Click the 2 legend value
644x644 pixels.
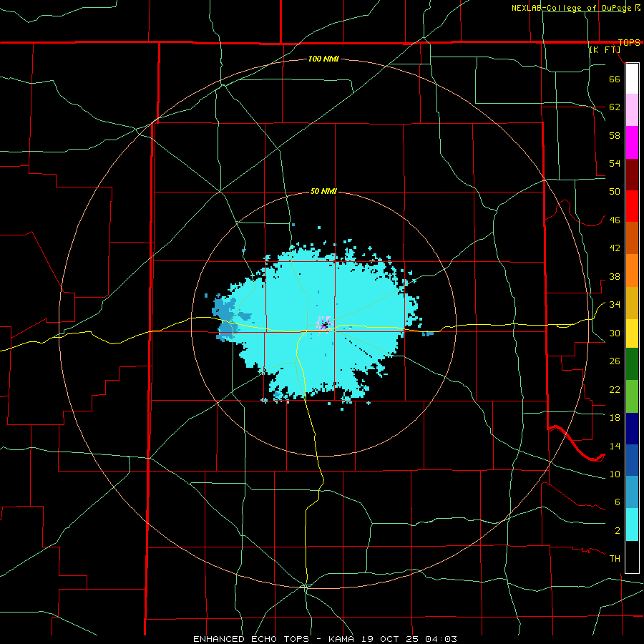click(618, 531)
